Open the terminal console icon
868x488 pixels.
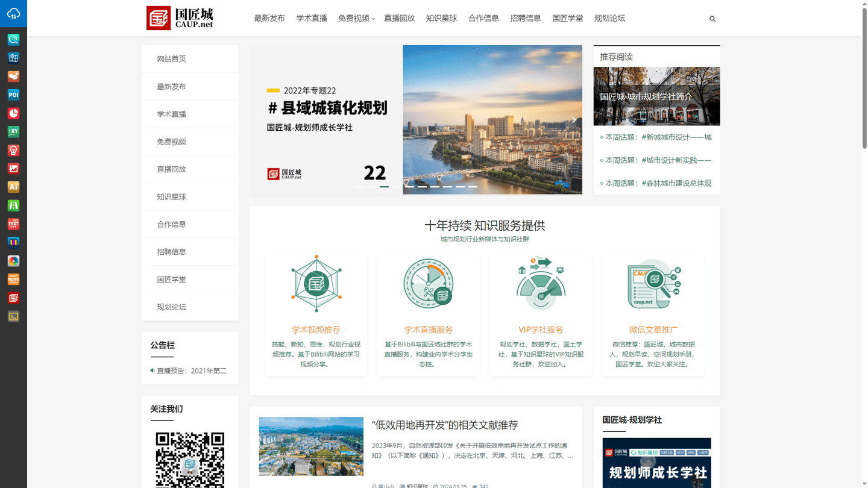(x=13, y=316)
